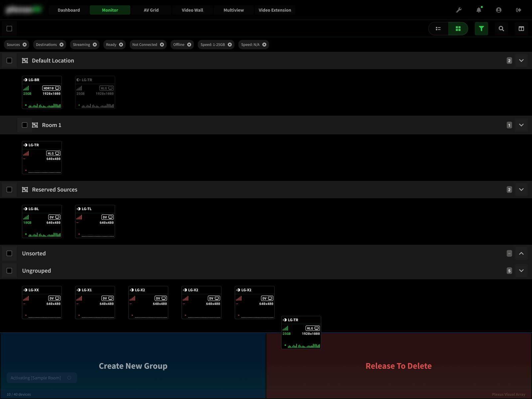Expand the Unsorted section
Viewport: 532px width, 399px height.
click(x=521, y=253)
